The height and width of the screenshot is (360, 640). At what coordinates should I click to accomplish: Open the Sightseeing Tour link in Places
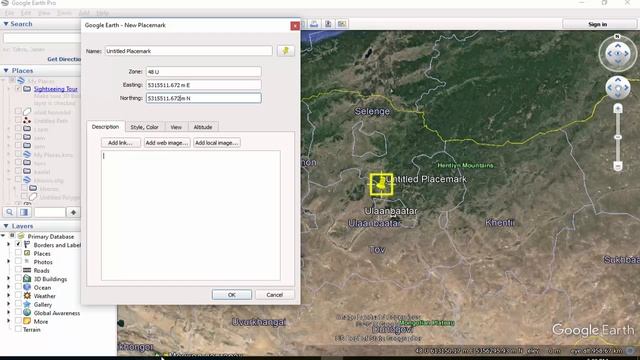click(x=56, y=89)
